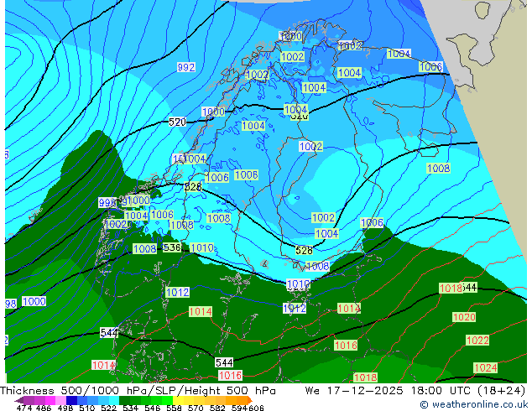
Task: Click the legend value '546'
Action: [152, 408]
